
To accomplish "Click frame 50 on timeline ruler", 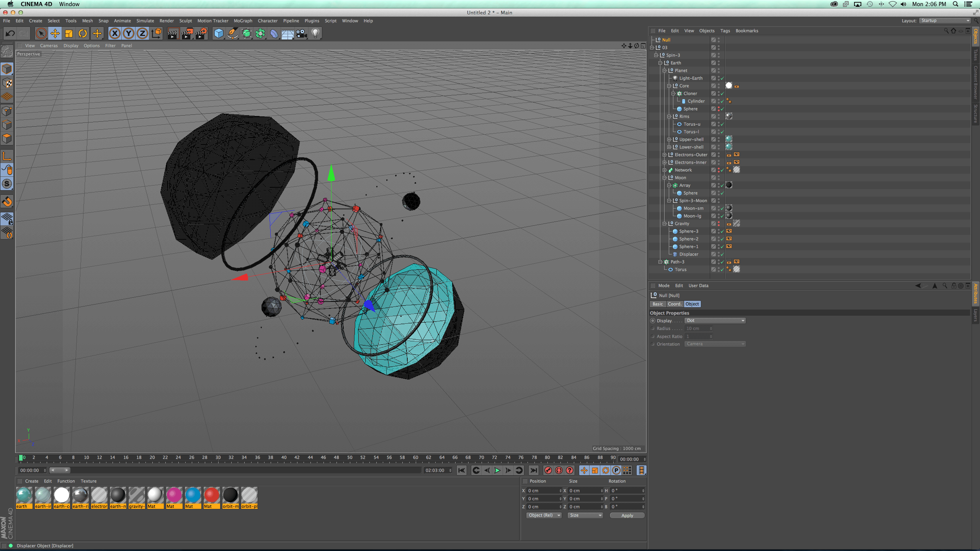I will pyautogui.click(x=350, y=458).
